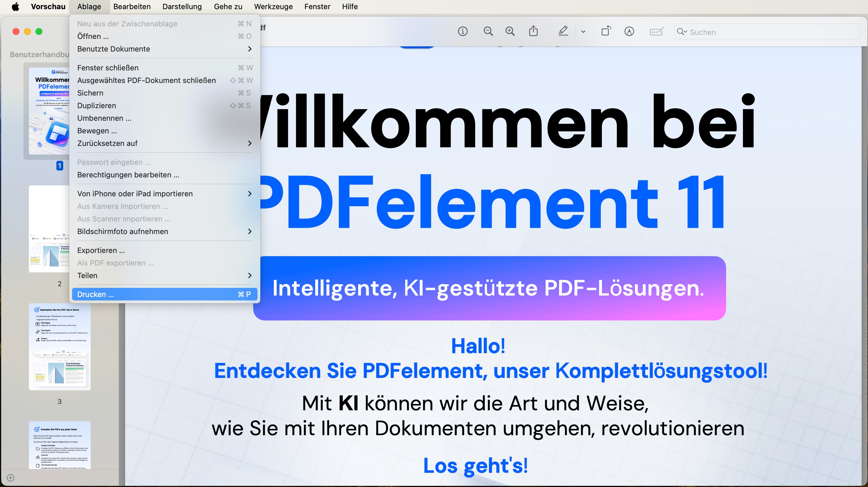Open the Bearbeiten menu
The image size is (868, 487).
tap(132, 7)
